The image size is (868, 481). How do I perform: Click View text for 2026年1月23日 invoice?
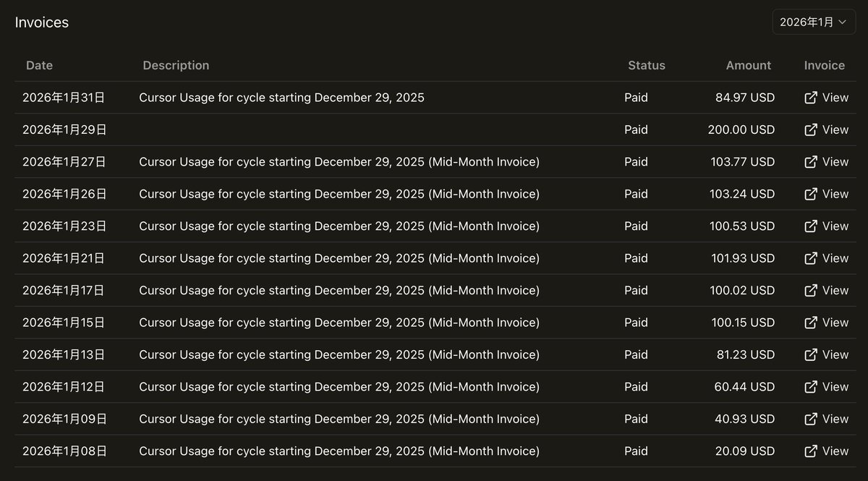835,226
